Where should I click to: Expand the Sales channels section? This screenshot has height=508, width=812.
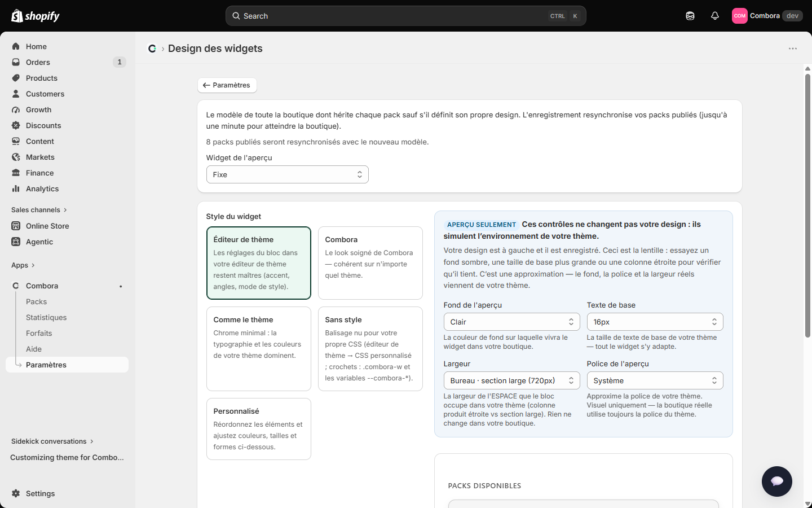39,210
